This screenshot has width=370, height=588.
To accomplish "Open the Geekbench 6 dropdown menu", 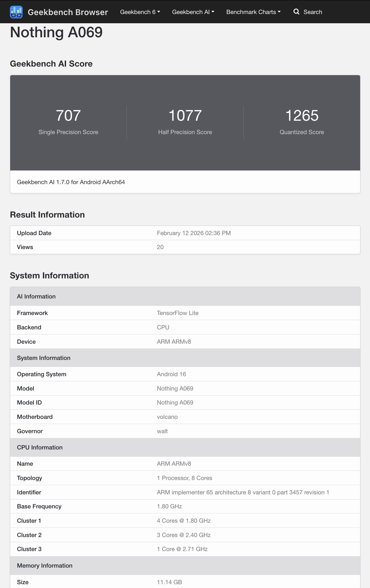I will click(x=140, y=12).
